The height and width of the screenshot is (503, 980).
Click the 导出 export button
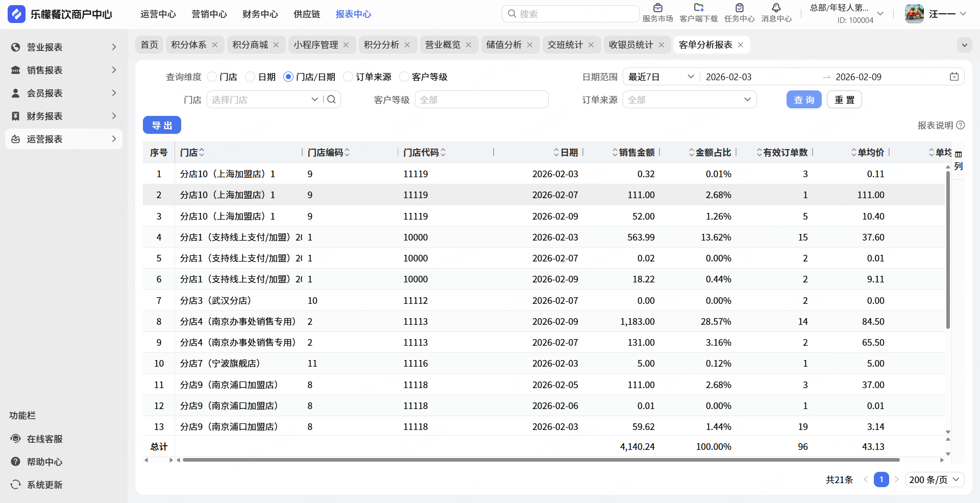click(x=162, y=125)
